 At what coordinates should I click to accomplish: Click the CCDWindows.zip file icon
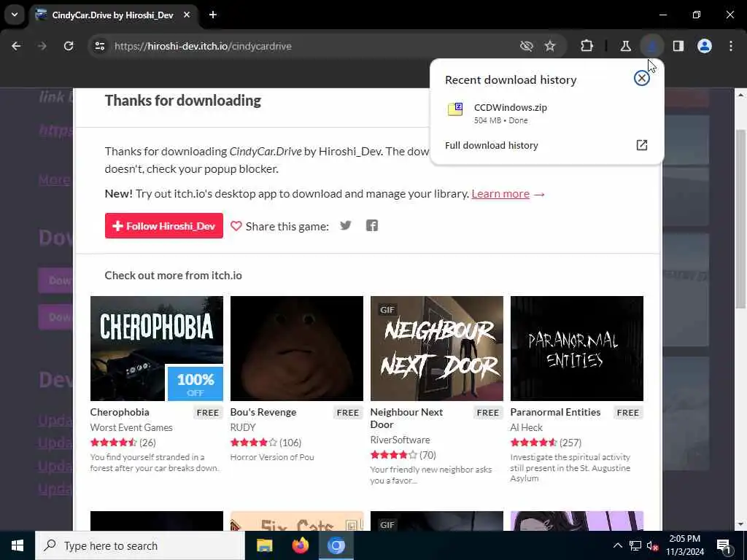tap(455, 109)
